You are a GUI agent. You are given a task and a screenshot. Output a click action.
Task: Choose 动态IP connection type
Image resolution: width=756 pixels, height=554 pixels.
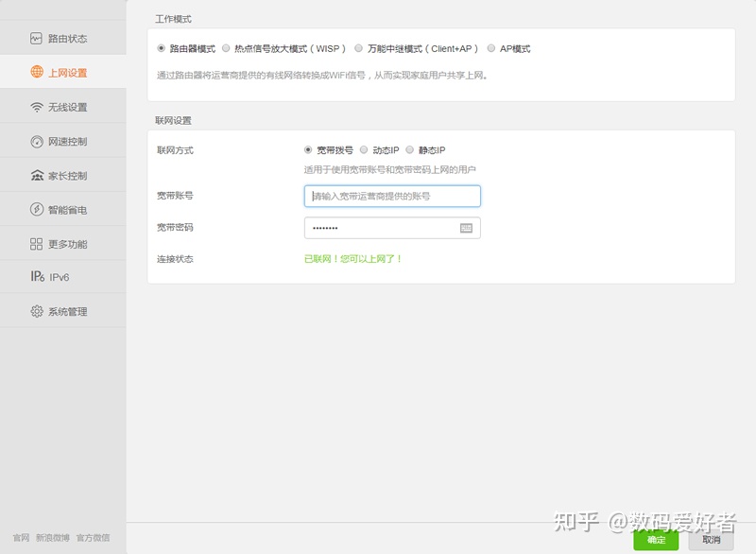pos(365,149)
